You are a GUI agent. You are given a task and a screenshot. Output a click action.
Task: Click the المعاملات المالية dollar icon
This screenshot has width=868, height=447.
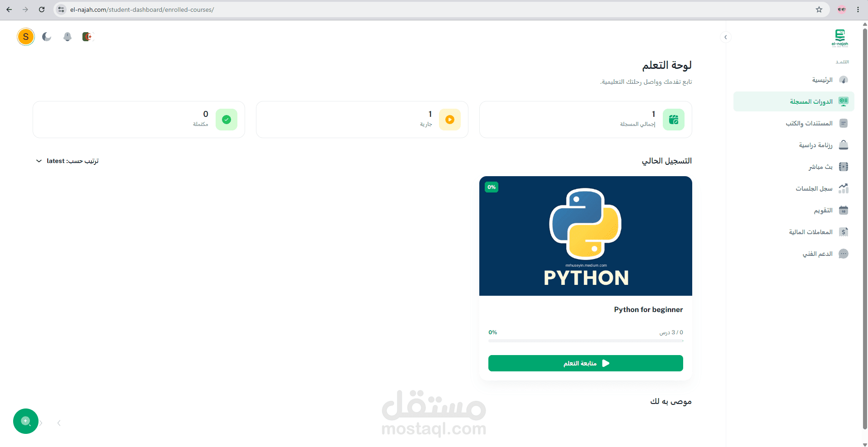point(843,232)
